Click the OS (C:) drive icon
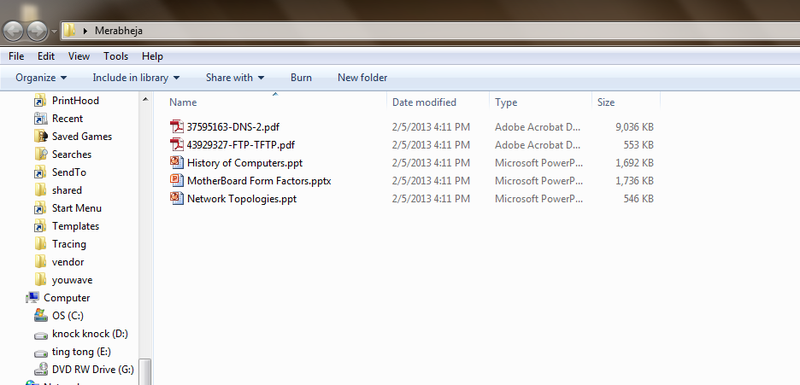 click(41, 316)
